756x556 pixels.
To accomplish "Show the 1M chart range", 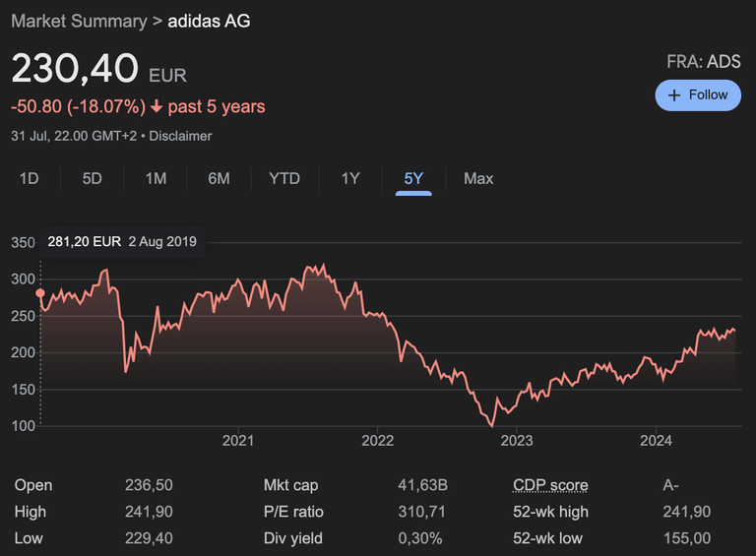I will (x=156, y=178).
